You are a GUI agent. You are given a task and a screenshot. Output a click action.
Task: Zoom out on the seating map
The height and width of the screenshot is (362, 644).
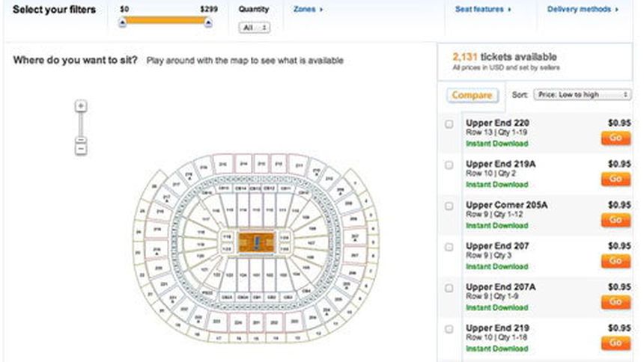tap(81, 148)
